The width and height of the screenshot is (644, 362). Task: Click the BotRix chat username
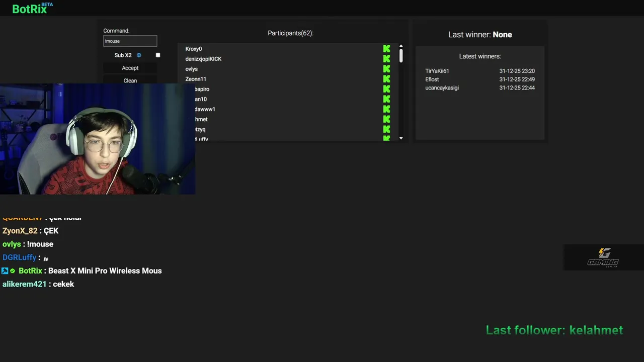tap(30, 271)
